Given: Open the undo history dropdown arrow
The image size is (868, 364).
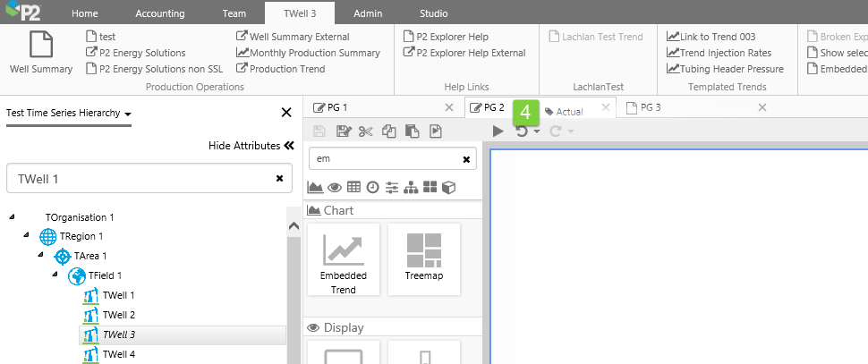Looking at the screenshot, I should pos(536,132).
